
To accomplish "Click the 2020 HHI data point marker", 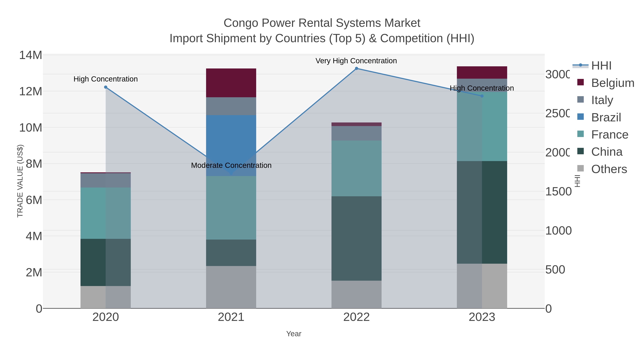I will point(106,87).
